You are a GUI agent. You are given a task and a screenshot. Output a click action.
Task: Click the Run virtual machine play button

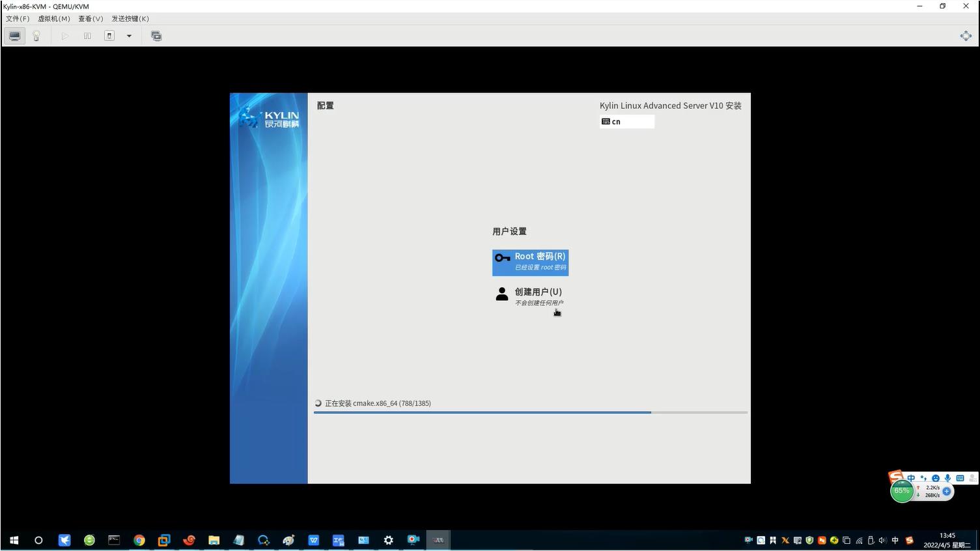pos(65,36)
